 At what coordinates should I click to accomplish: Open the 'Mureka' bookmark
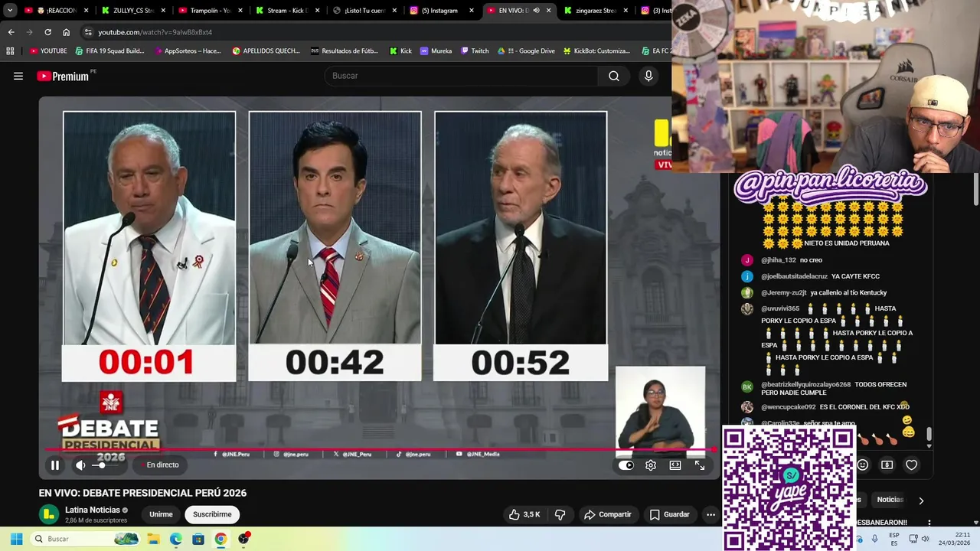436,51
